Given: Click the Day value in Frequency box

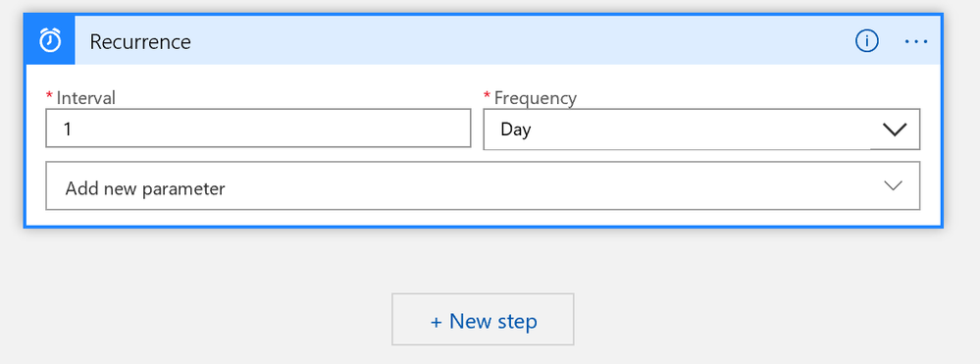Looking at the screenshot, I should coord(516,130).
